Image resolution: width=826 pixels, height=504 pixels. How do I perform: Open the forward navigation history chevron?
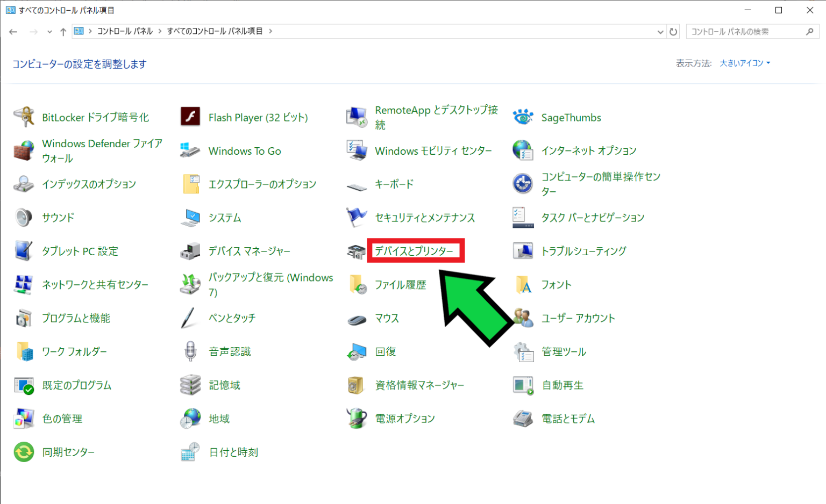point(49,31)
